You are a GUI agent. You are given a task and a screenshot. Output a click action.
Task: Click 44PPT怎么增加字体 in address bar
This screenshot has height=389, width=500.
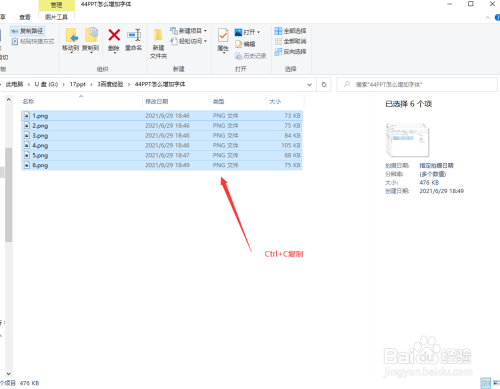pyautogui.click(x=160, y=84)
